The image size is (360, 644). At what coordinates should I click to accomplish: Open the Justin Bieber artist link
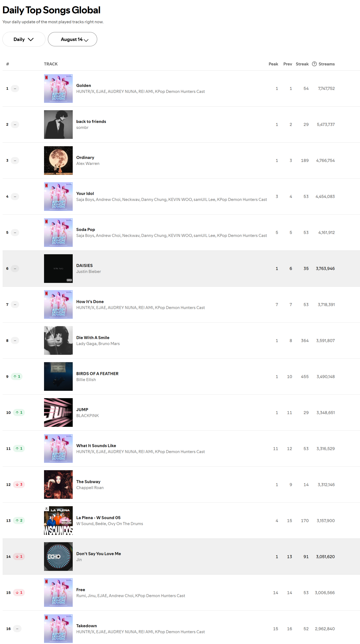(x=89, y=272)
